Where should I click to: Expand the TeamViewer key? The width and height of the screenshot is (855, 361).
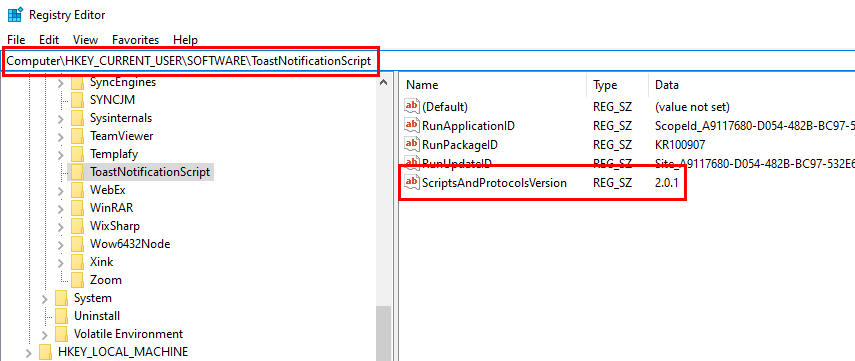point(61,136)
